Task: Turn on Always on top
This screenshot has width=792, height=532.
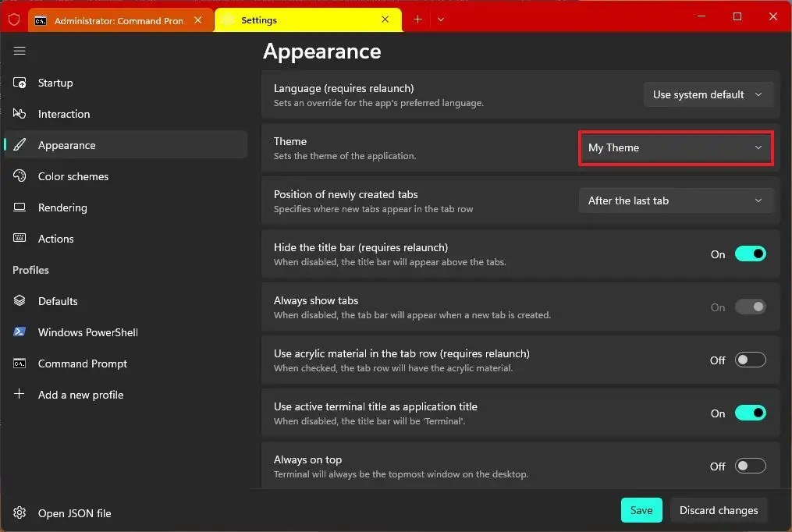Action: tap(750, 466)
